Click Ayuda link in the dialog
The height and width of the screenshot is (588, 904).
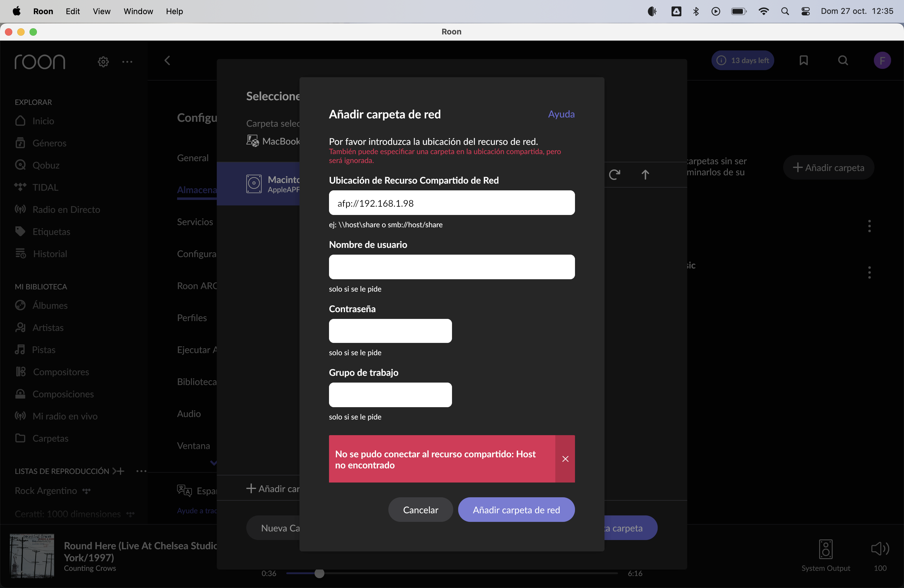click(x=561, y=114)
